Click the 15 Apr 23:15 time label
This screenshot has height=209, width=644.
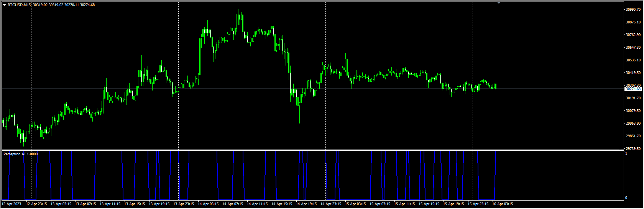[478, 204]
